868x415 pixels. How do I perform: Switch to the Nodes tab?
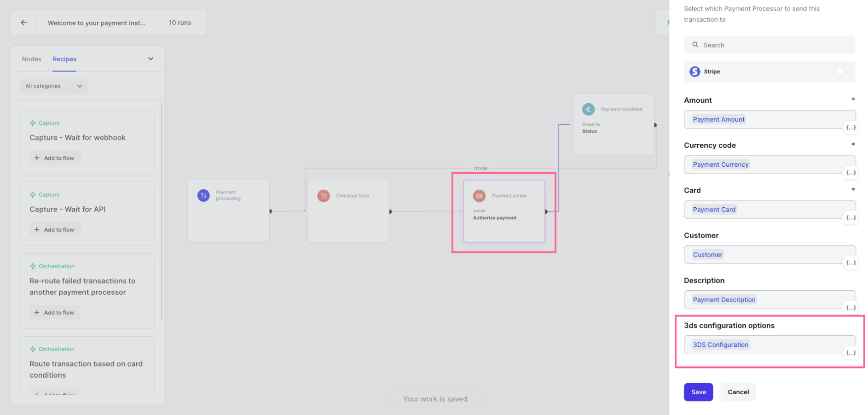tap(31, 59)
